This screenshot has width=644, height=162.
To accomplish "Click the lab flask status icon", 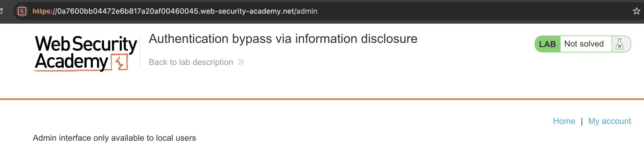I will (x=620, y=44).
